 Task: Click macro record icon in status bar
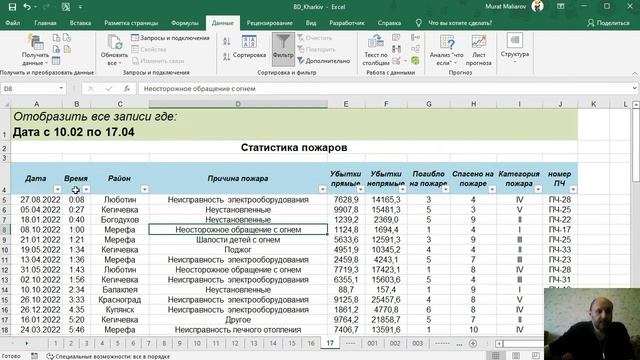pos(34,356)
